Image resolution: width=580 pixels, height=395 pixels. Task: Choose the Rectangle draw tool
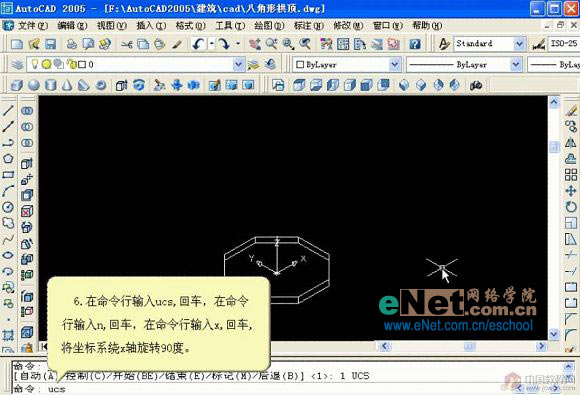click(8, 175)
